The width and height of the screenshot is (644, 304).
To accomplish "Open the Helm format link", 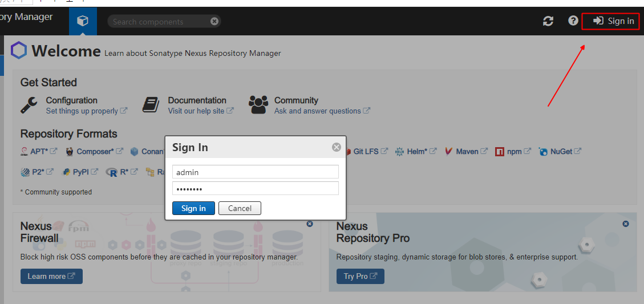I will [x=422, y=151].
